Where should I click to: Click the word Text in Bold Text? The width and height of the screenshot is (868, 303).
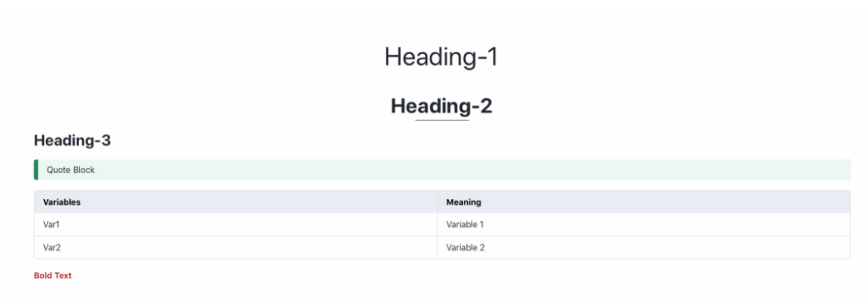pyautogui.click(x=63, y=276)
